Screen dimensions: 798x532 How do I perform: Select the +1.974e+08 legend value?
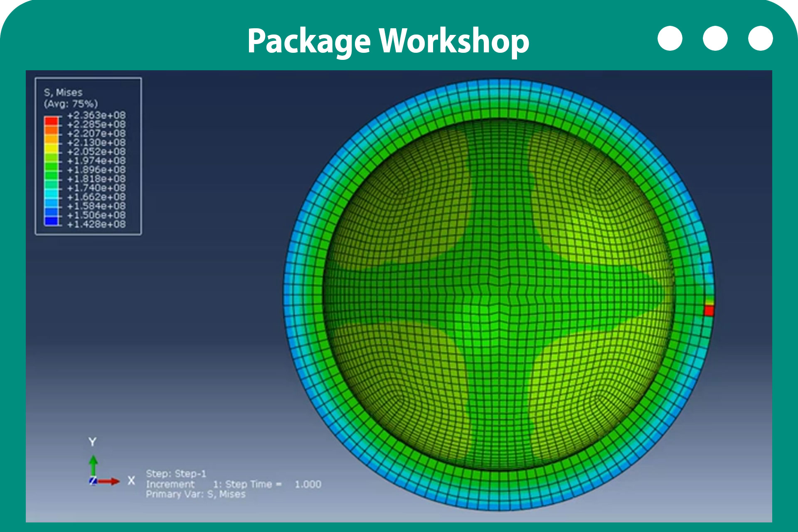pyautogui.click(x=96, y=161)
